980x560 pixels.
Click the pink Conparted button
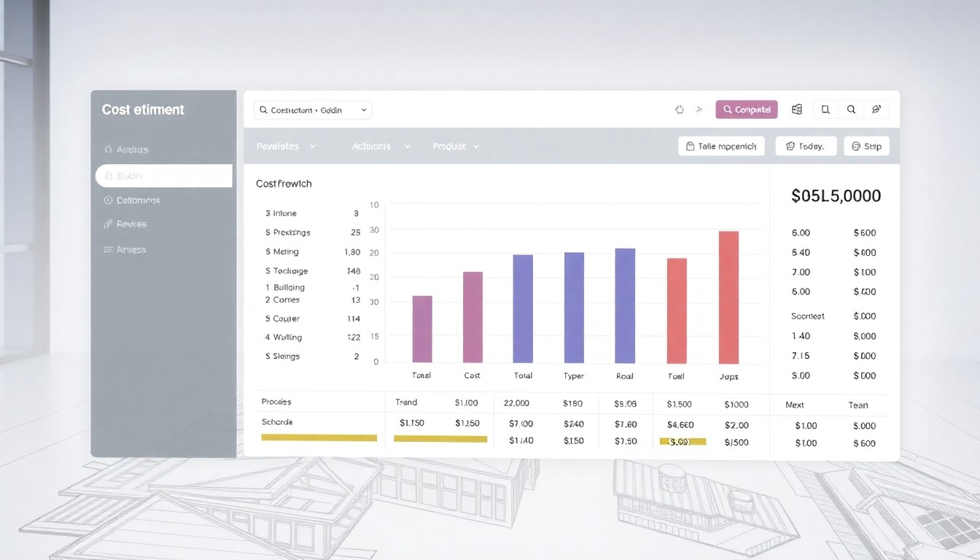(747, 109)
